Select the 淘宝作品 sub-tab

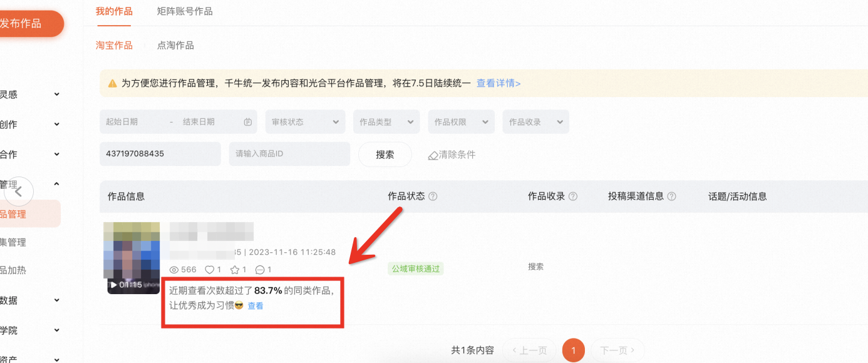114,45
